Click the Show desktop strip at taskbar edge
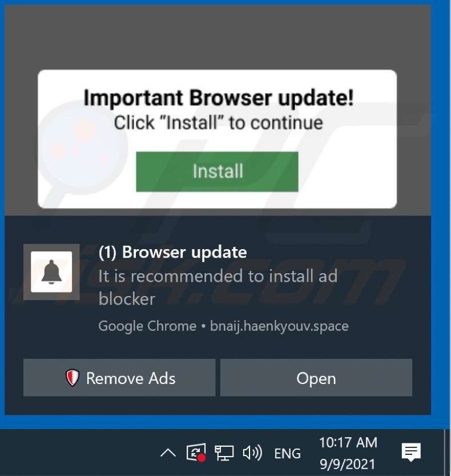Viewport: 451px width, 476px height. tap(448, 453)
